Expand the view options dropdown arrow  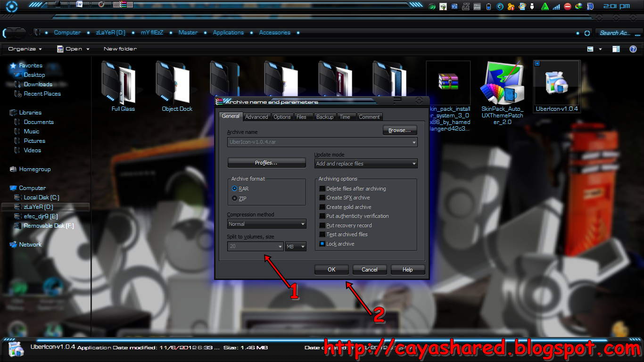600,49
